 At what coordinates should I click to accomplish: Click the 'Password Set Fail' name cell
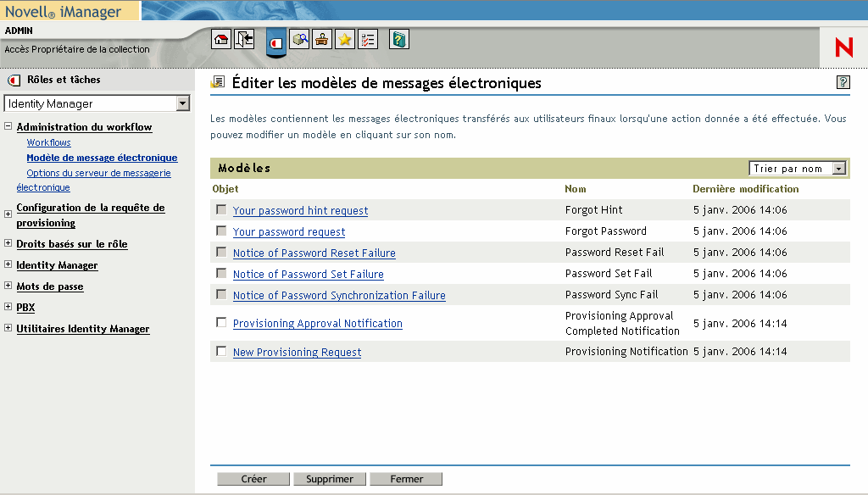(609, 274)
